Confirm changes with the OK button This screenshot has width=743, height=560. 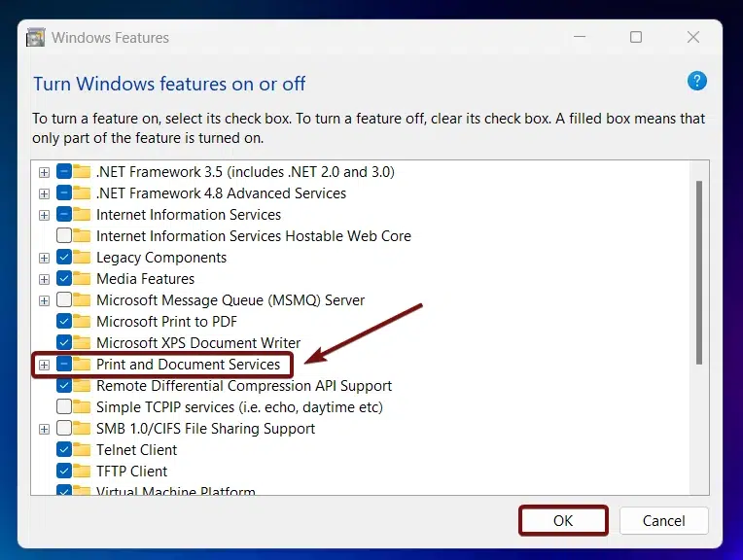click(x=563, y=521)
